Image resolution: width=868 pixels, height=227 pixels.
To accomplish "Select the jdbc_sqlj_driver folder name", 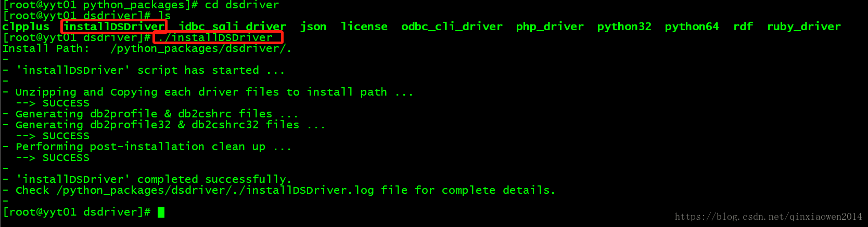I will [x=233, y=26].
